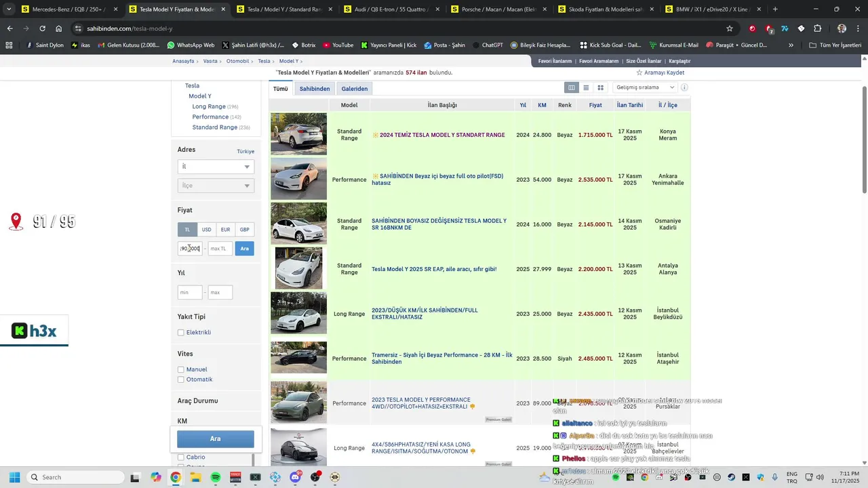Image resolution: width=868 pixels, height=488 pixels.
Task: Tick the Elektrikli fuel type checkbox
Action: point(181,333)
